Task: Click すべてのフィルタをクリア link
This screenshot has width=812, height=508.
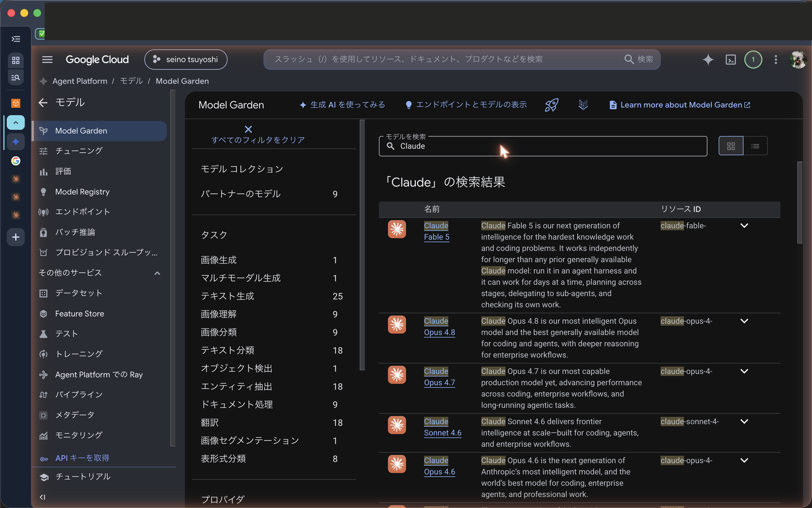Action: [x=258, y=140]
